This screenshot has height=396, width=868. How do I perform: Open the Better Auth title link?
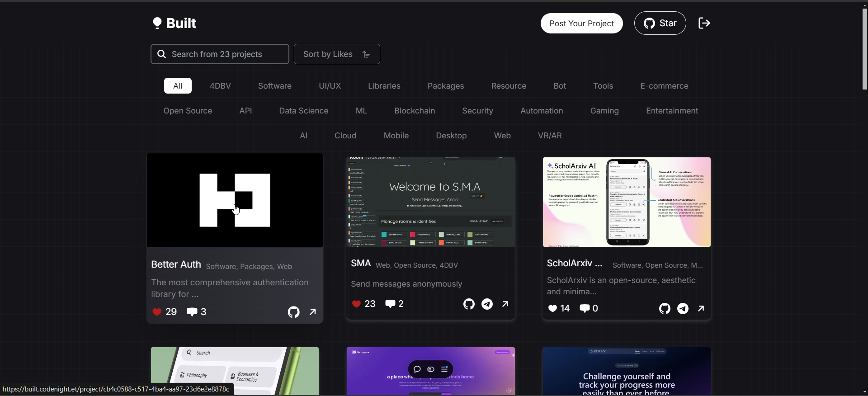point(176,264)
